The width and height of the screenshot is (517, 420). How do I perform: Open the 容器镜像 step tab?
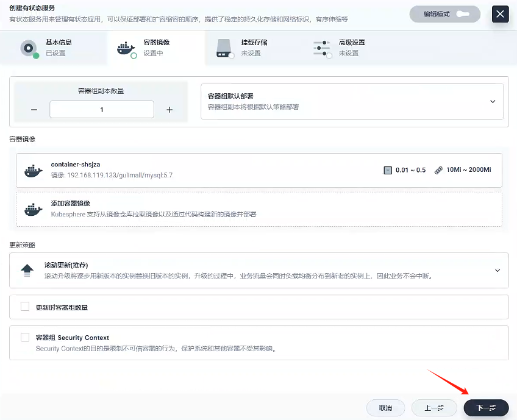[156, 48]
